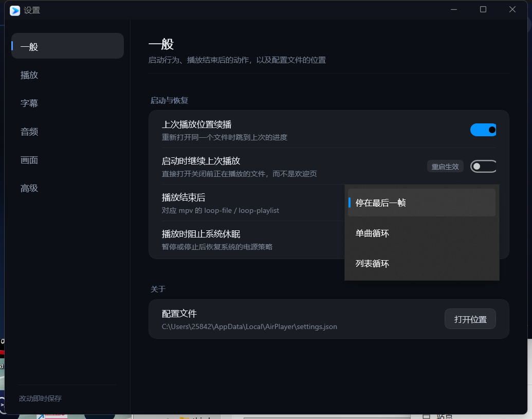Screen dimensions: 532x419
Task: Choose 单曲循环 option
Action: (x=421, y=233)
